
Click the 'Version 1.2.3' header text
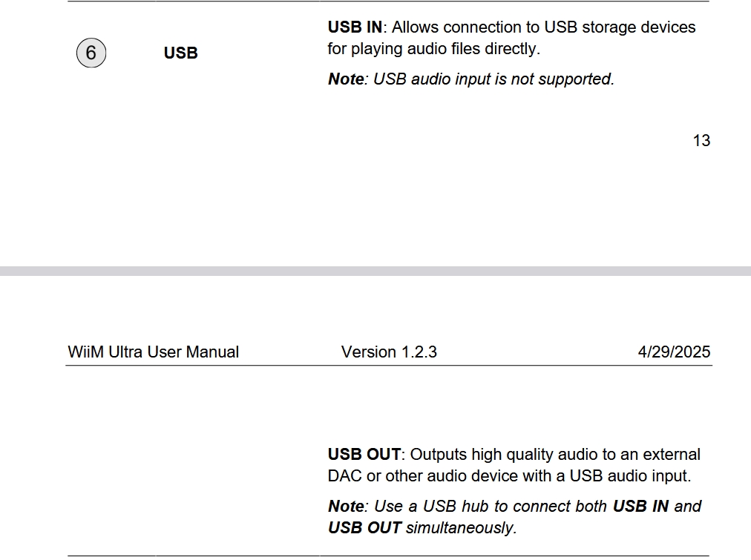coord(389,352)
